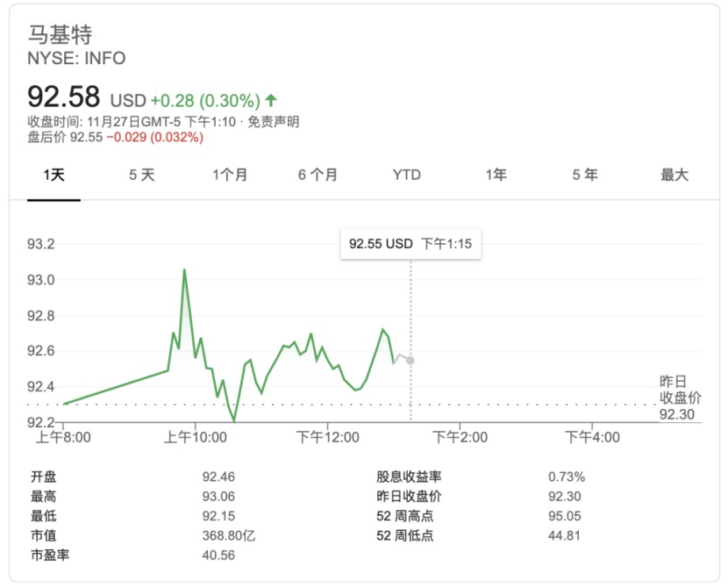Click the gray marker dot on the chart
This screenshot has width=728, height=588.
click(x=410, y=361)
